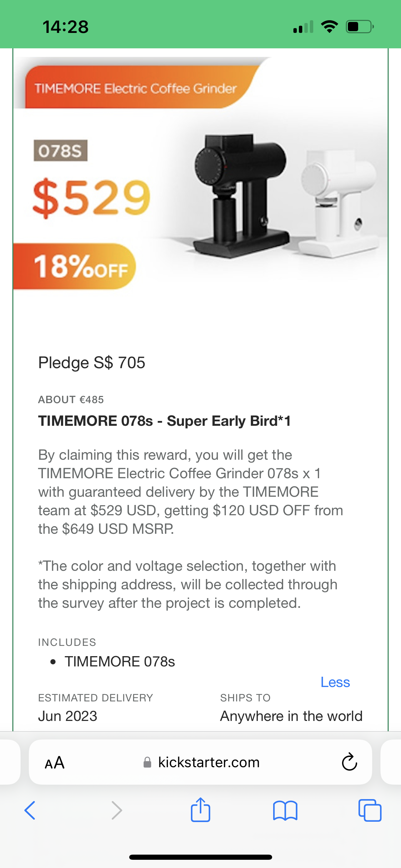
Task: Collapse reward details with Less link
Action: pyautogui.click(x=335, y=682)
